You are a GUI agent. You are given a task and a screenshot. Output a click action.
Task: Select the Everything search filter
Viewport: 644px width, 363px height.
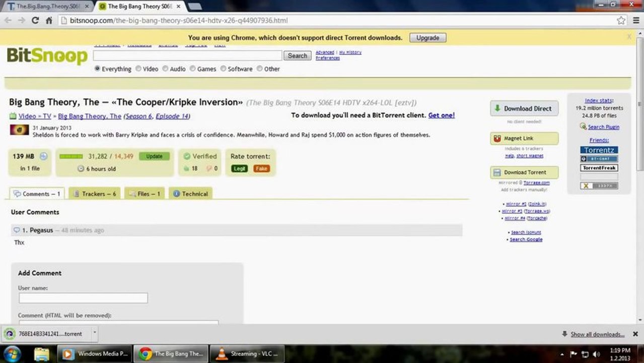point(97,69)
